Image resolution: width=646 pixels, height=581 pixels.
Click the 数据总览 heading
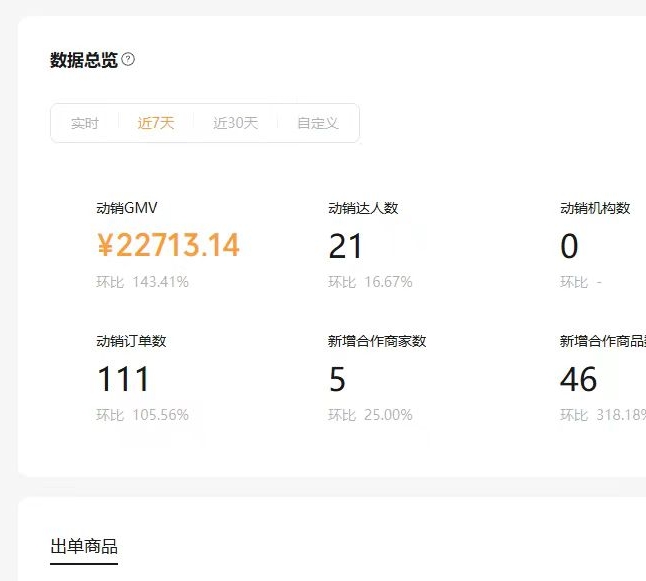pos(84,60)
